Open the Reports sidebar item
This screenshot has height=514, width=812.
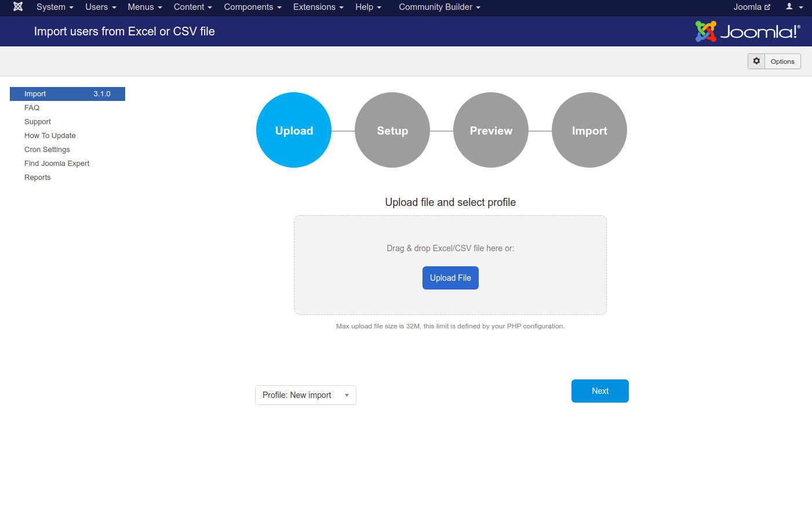tap(38, 178)
